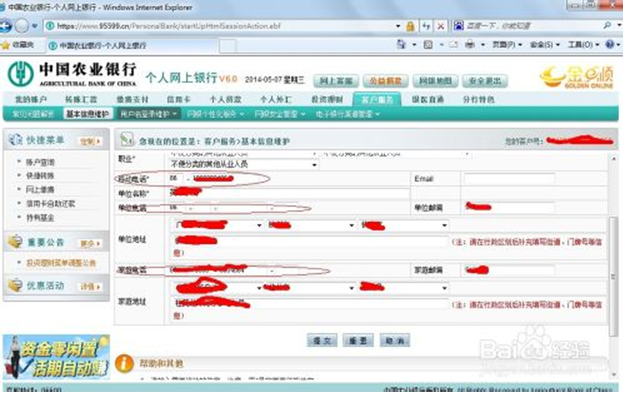623x393 pixels.
Task: Click the security lock icon in address bar
Action: coord(410,27)
